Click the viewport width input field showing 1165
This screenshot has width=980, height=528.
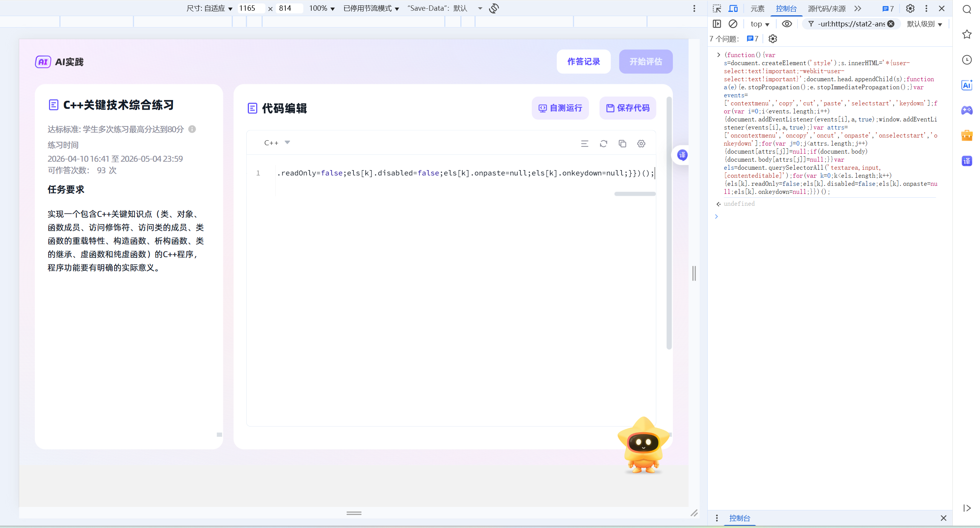pyautogui.click(x=250, y=8)
